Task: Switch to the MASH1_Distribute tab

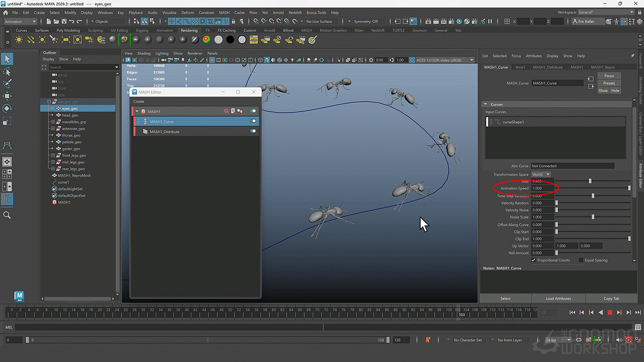Action: point(547,67)
